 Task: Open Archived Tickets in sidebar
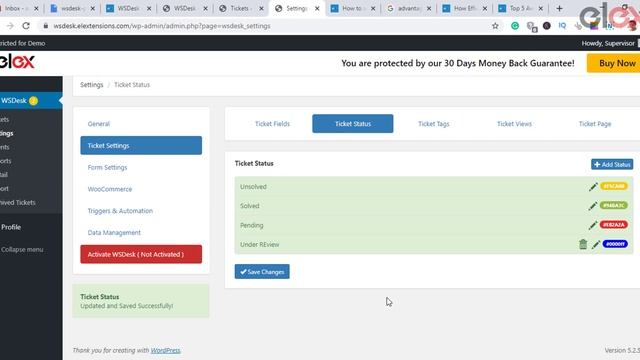point(18,202)
